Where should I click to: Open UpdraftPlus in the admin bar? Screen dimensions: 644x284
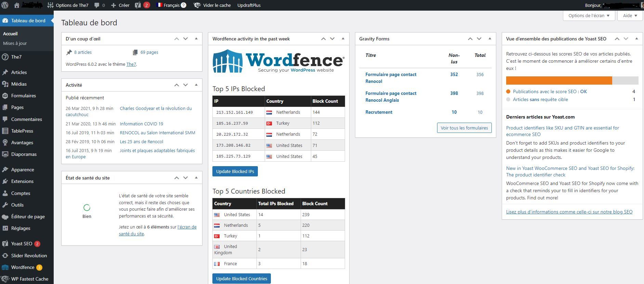coord(249,5)
